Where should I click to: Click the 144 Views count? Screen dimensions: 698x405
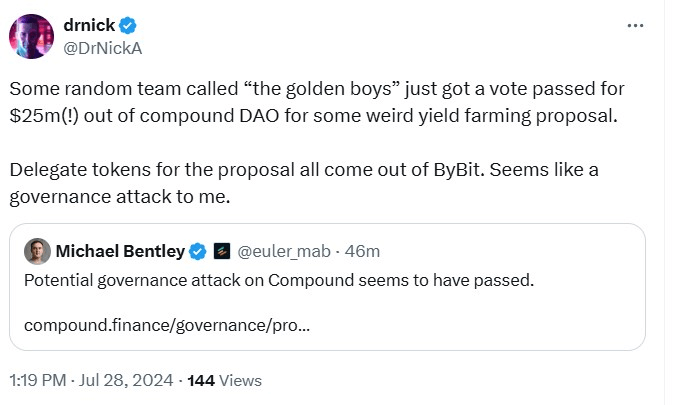pos(224,380)
